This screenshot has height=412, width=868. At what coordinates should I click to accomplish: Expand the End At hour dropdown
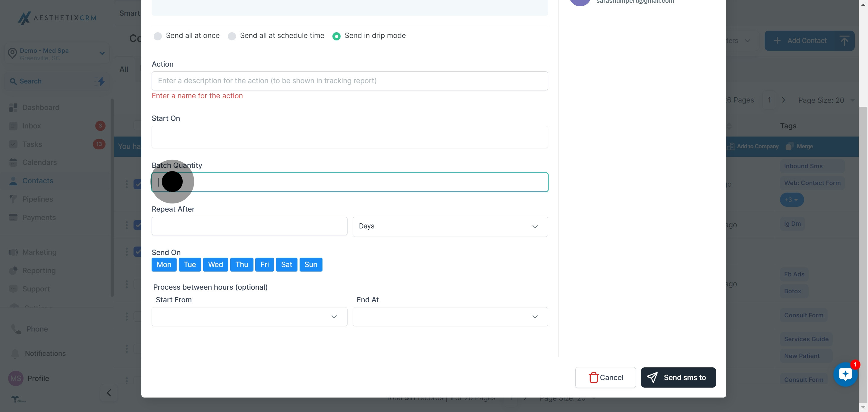click(x=450, y=317)
